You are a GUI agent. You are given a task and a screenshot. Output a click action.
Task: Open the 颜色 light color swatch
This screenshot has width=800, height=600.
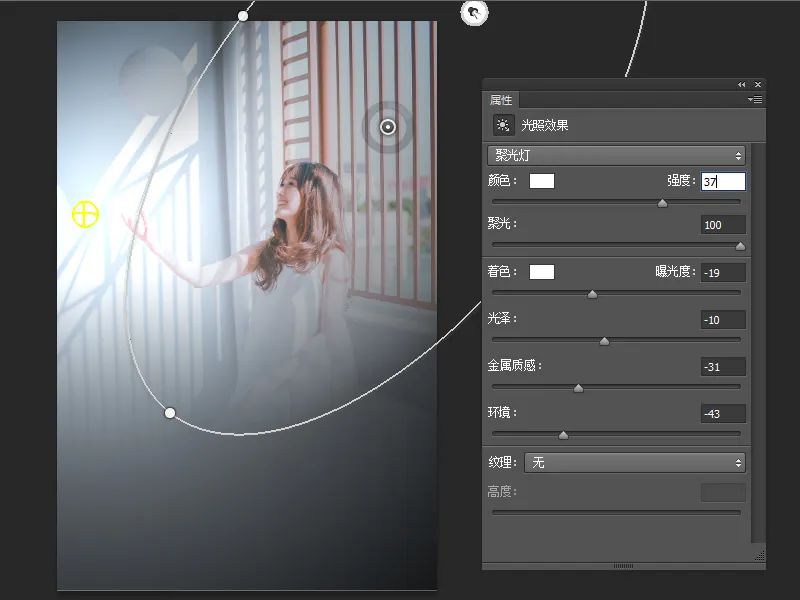click(542, 181)
